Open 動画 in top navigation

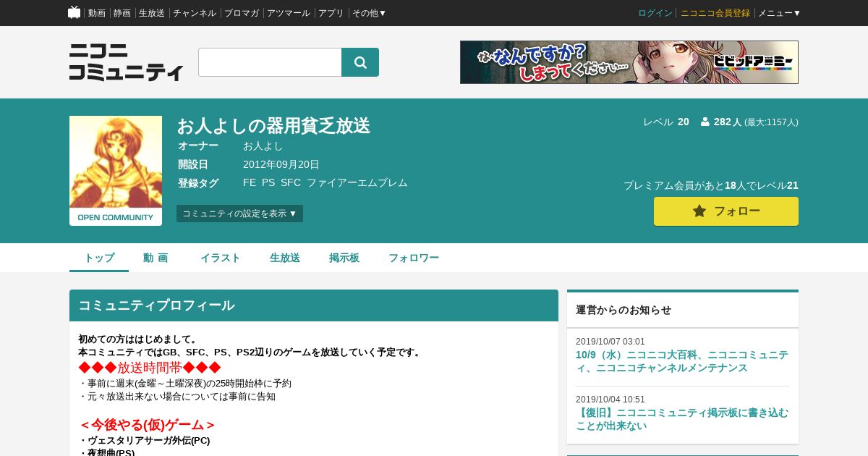point(97,13)
